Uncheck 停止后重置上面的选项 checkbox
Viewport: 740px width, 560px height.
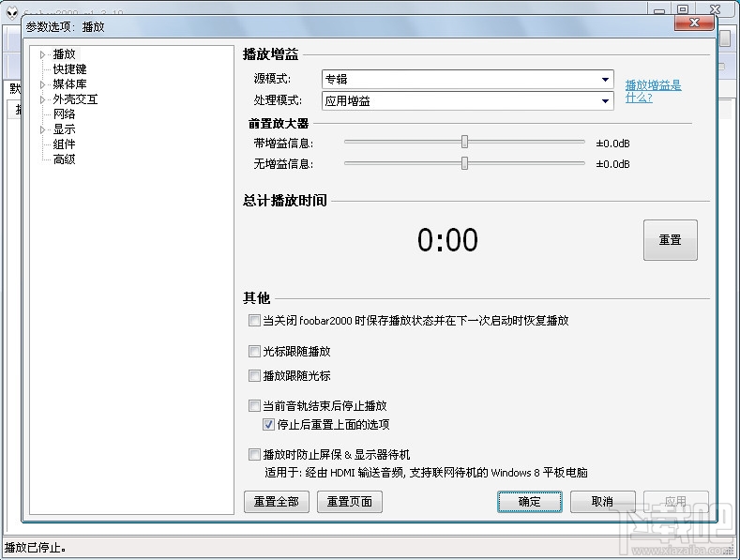(268, 425)
